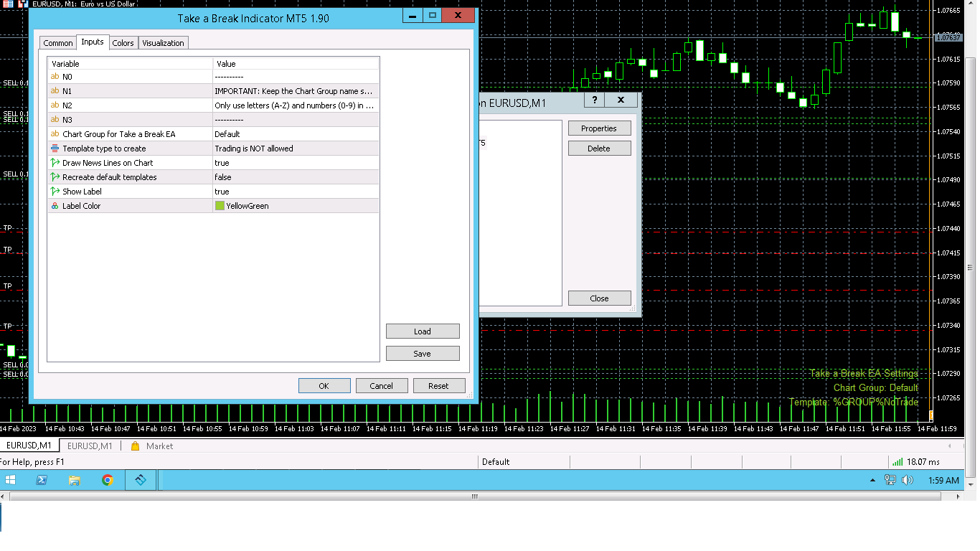
Task: Click the boolean icon beside Draw News Lines on Chart
Action: click(x=55, y=163)
